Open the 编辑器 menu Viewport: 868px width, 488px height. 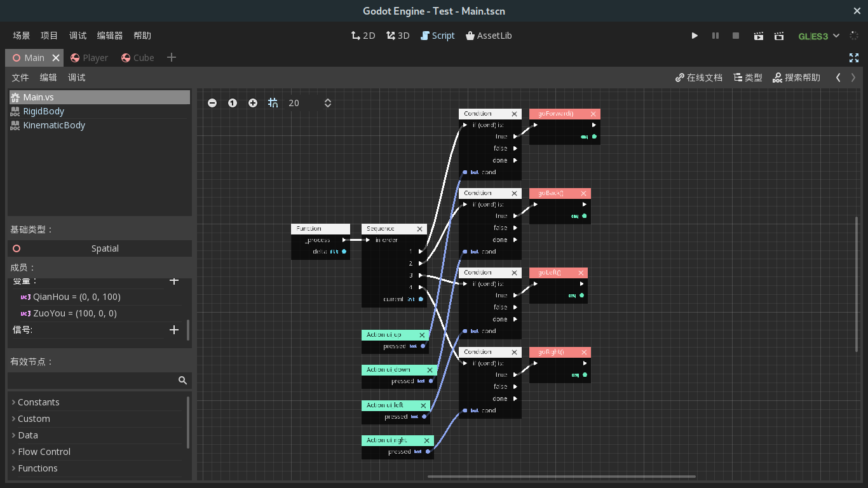coord(110,36)
